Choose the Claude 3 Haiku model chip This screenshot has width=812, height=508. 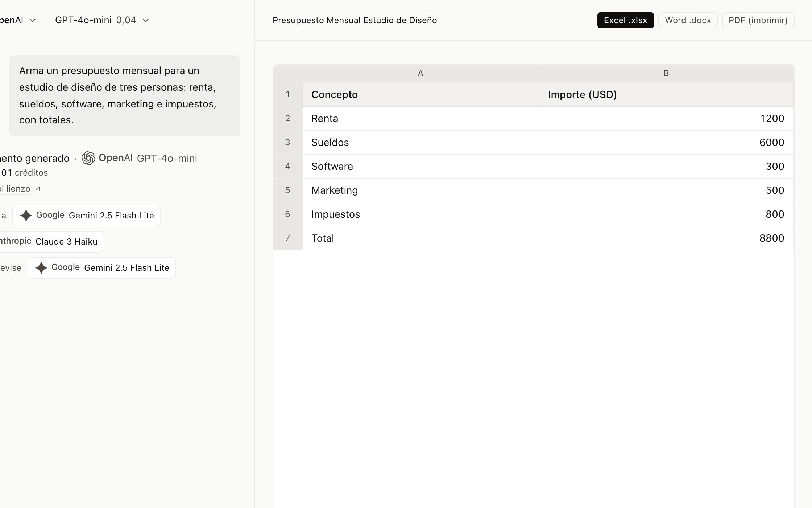tap(51, 242)
